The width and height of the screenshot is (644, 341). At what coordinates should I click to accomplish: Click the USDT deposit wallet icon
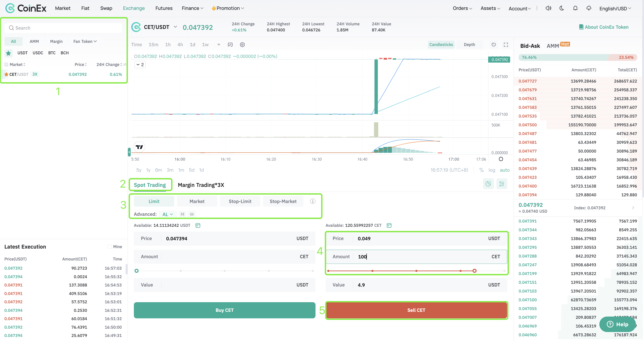pos(198,225)
